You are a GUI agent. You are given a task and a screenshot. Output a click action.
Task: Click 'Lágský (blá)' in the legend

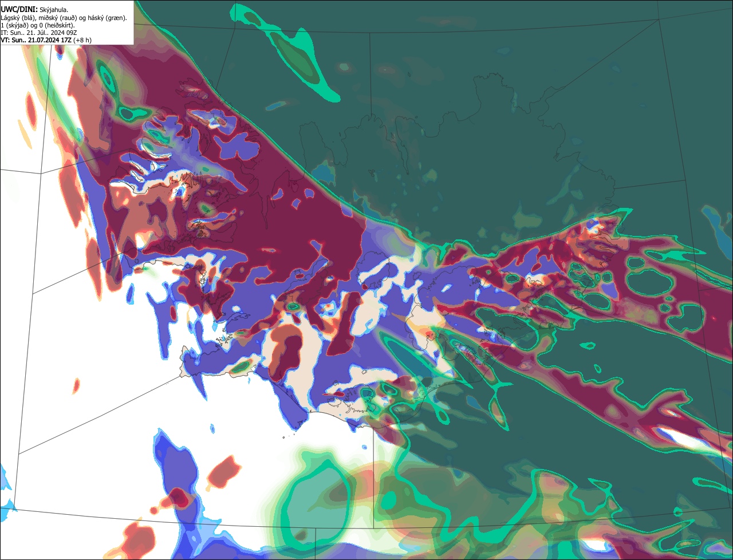18,18
